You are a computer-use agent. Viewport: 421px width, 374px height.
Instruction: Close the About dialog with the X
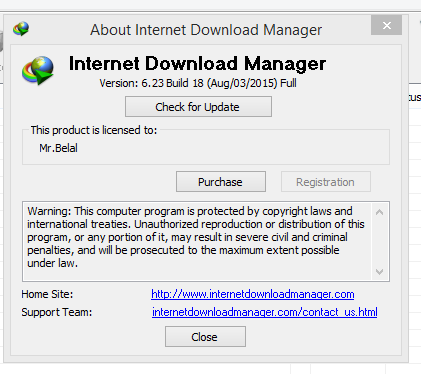387,25
